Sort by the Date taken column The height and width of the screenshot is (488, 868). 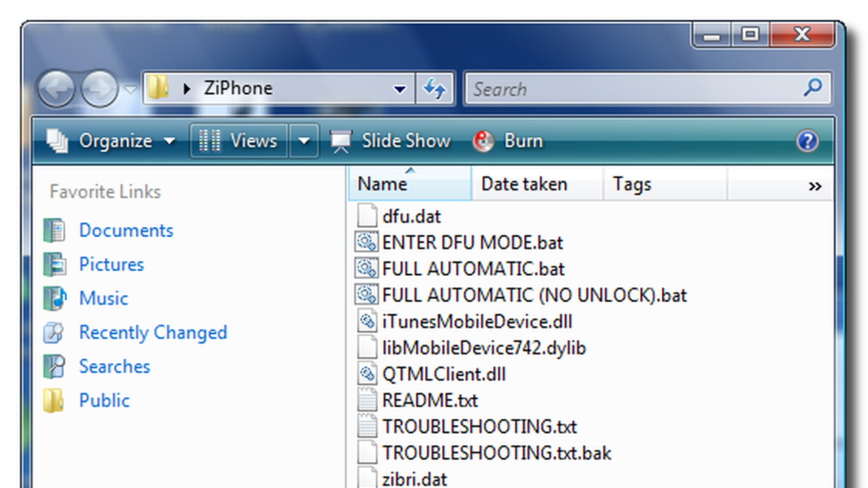tap(537, 184)
